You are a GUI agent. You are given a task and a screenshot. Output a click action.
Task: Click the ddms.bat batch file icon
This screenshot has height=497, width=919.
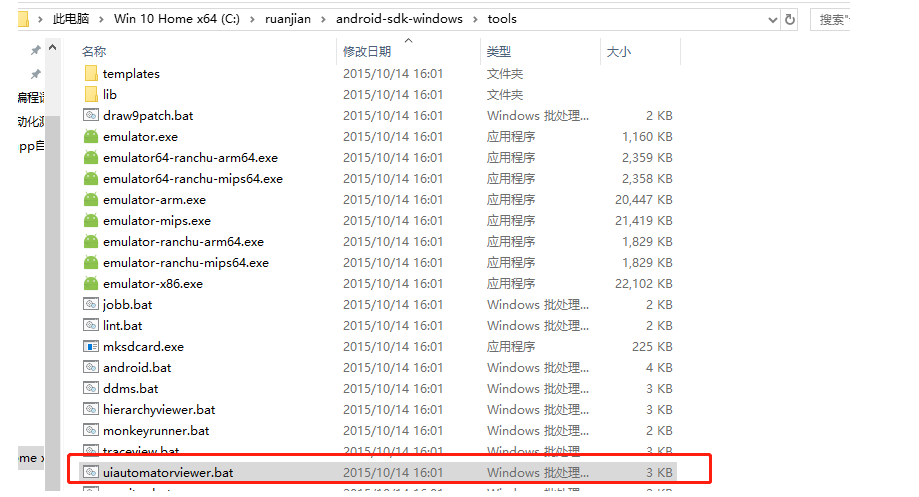pos(91,389)
